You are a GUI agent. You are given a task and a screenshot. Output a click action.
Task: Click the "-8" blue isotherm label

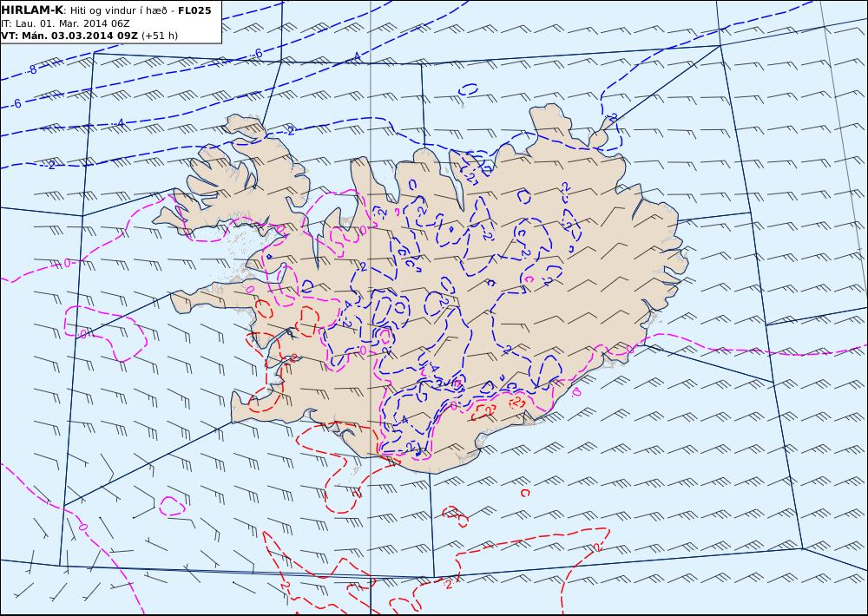click(x=32, y=69)
